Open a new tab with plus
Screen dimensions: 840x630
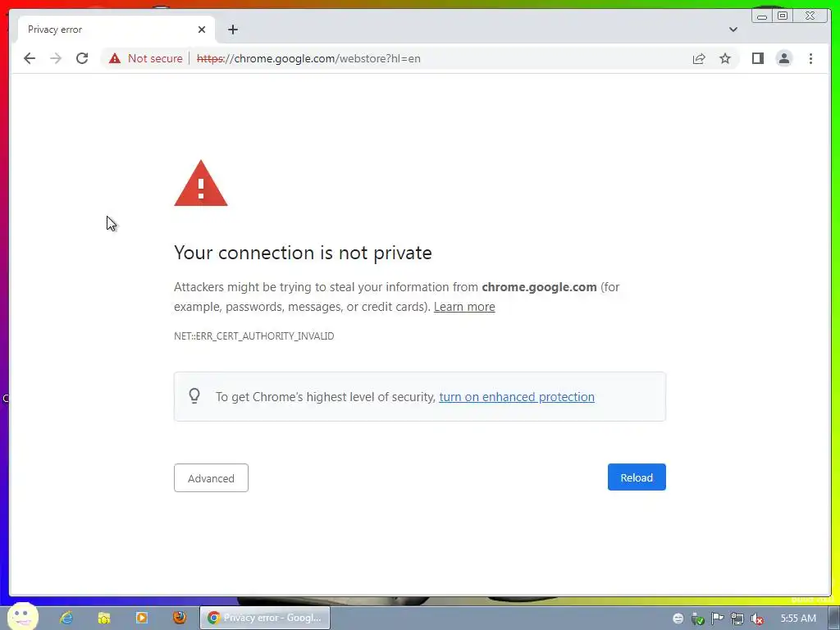(232, 30)
